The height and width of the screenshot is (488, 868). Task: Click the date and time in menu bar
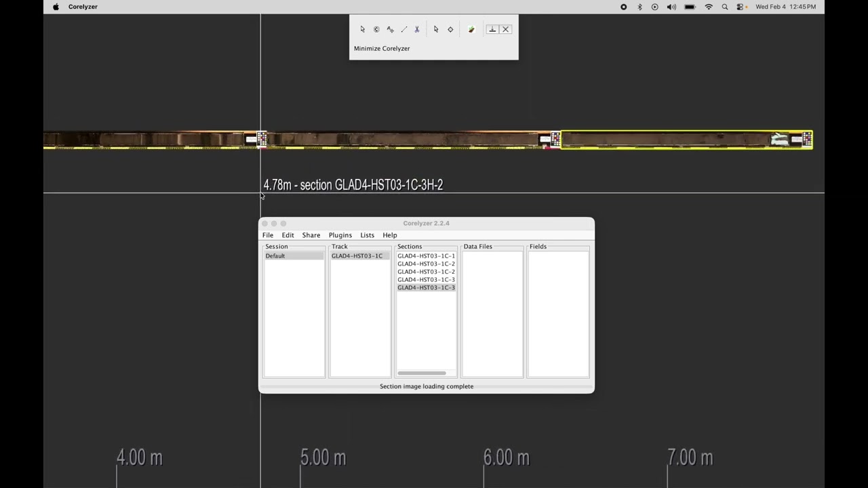point(785,7)
